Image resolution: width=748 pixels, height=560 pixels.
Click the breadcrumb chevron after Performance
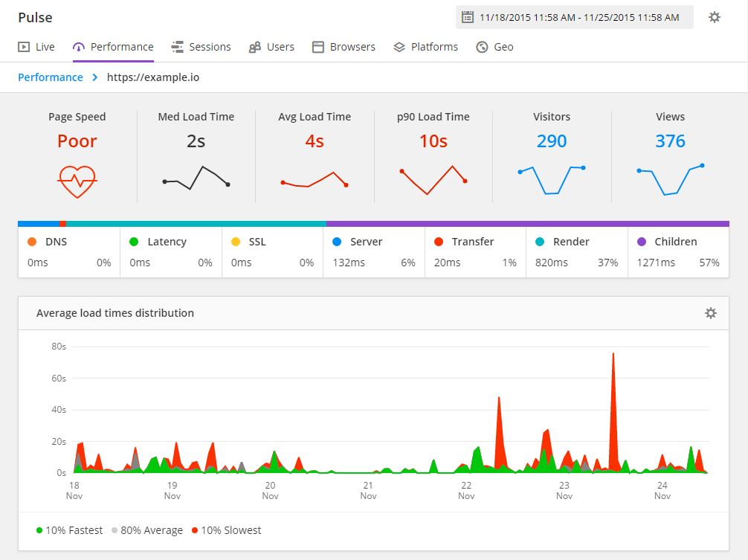click(x=94, y=77)
